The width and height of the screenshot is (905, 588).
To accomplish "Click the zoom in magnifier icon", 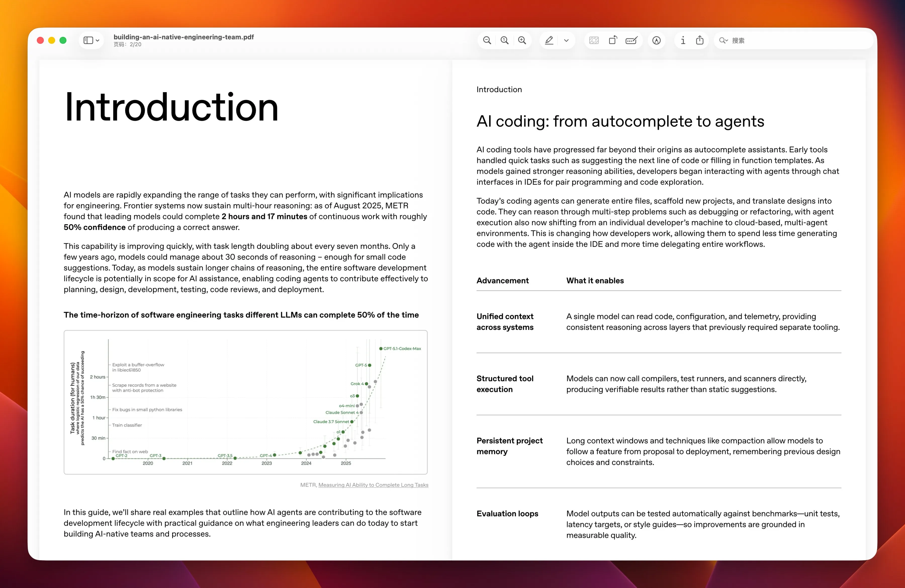I will [522, 40].
